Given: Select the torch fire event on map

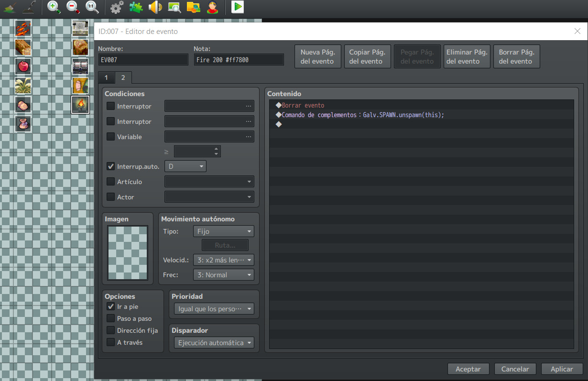Looking at the screenshot, I should point(80,105).
